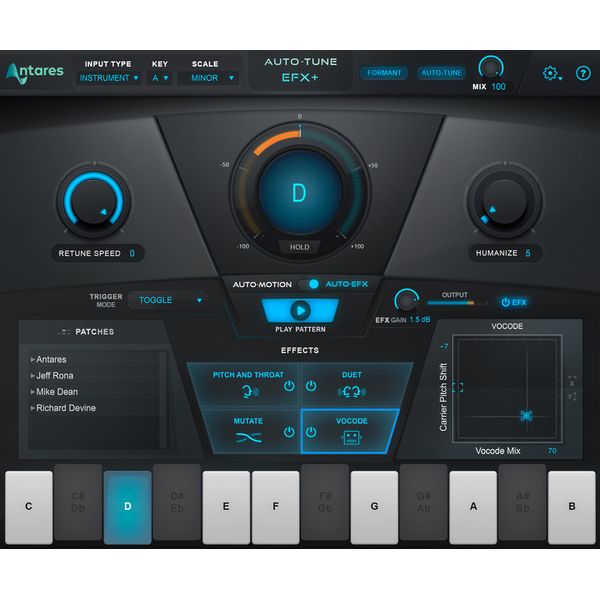Open the Key dropdown showing A
The width and height of the screenshot is (600, 600).
click(x=160, y=78)
